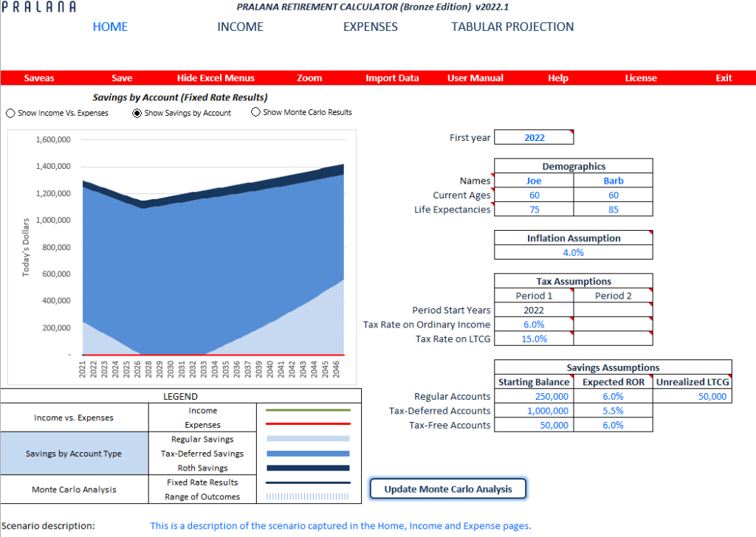This screenshot has height=537, width=756.
Task: Select the Show Income Vs. Expenses option
Action: pyautogui.click(x=10, y=112)
